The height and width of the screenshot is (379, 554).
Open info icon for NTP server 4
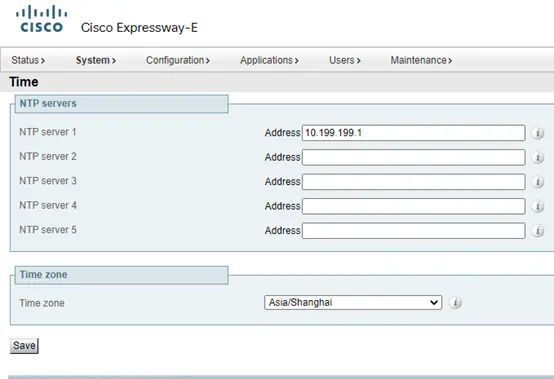click(x=538, y=206)
